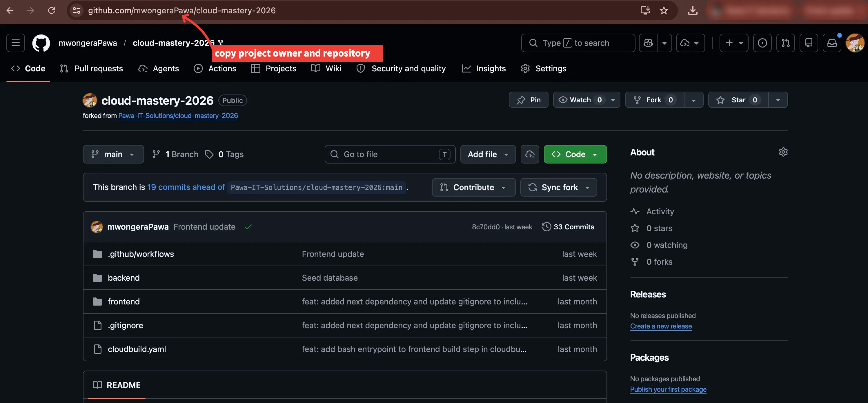Reload the page with the refresh icon
Viewport: 868px width, 403px height.
[52, 10]
